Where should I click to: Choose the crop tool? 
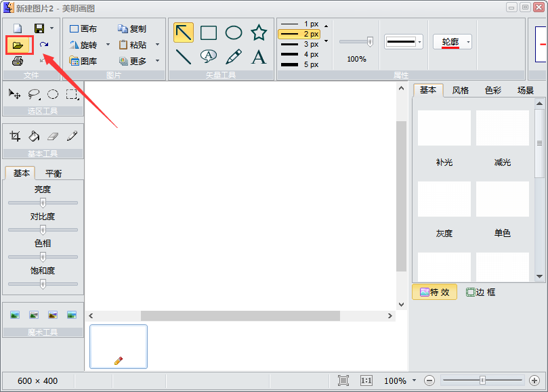click(x=15, y=136)
